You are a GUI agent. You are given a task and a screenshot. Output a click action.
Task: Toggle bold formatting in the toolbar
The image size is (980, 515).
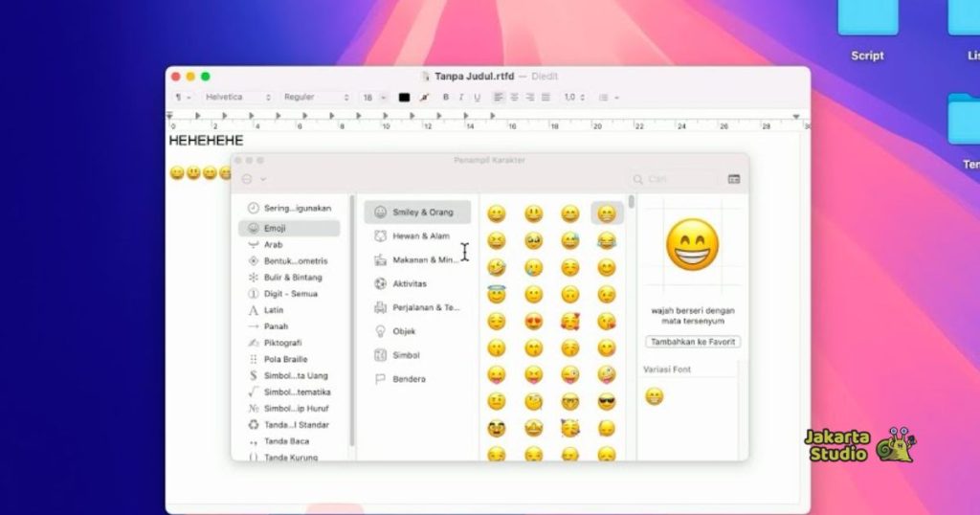point(445,98)
